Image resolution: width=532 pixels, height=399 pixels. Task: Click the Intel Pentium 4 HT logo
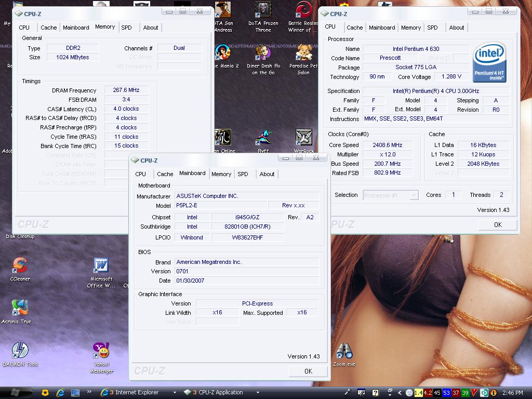pyautogui.click(x=489, y=62)
